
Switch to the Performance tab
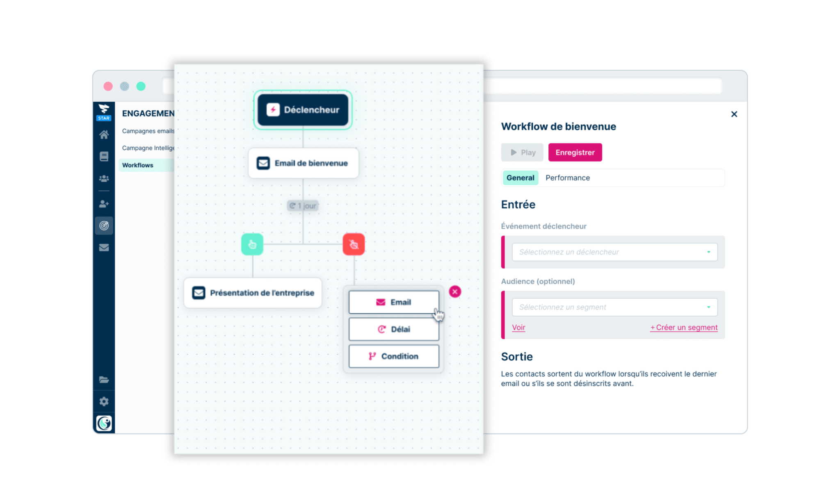click(x=566, y=178)
